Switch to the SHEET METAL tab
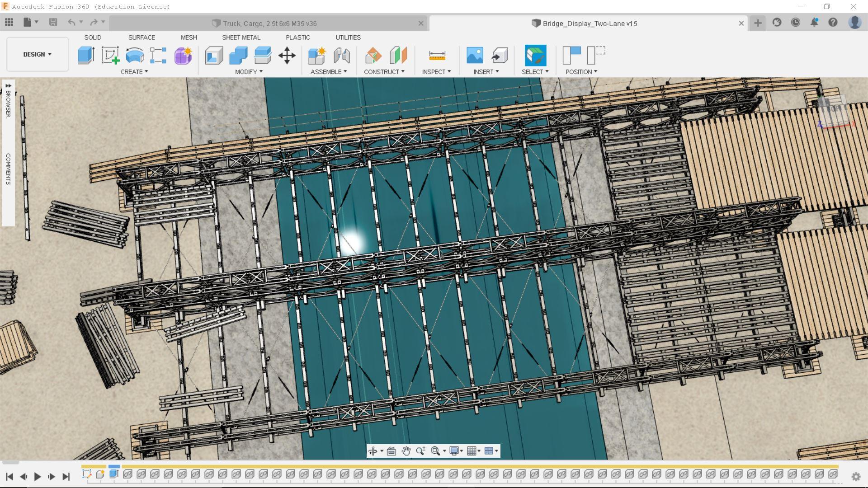Viewport: 868px width, 488px height. [241, 38]
